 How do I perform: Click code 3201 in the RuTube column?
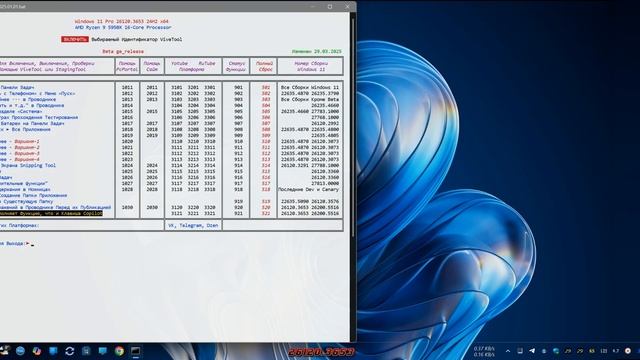coord(193,87)
